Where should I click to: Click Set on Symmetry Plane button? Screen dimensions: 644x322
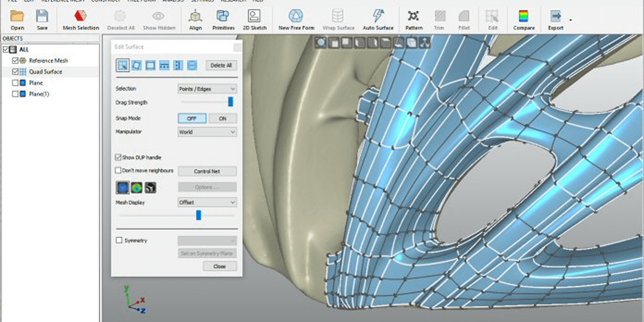(207, 253)
